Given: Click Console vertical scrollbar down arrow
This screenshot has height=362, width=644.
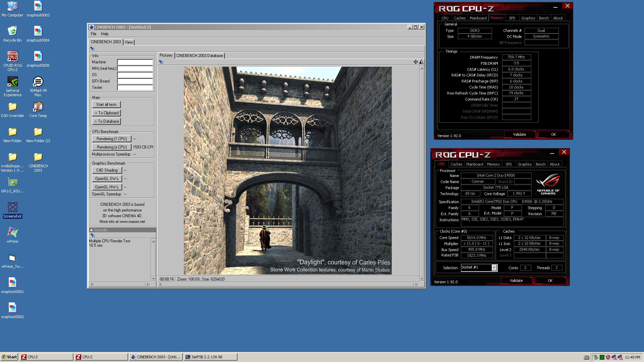Looking at the screenshot, I should (x=153, y=279).
